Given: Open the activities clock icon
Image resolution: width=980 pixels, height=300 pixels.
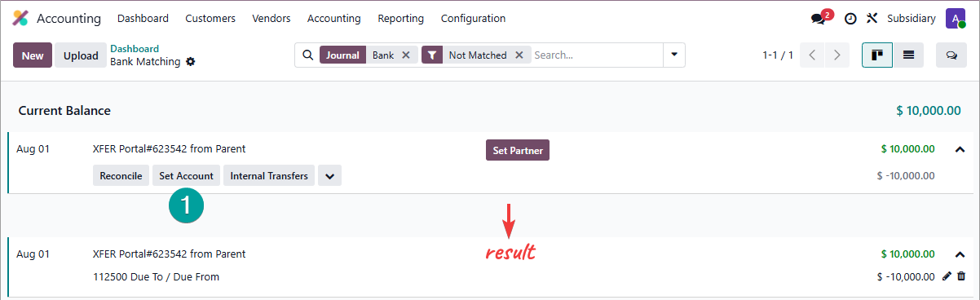Looking at the screenshot, I should [850, 19].
